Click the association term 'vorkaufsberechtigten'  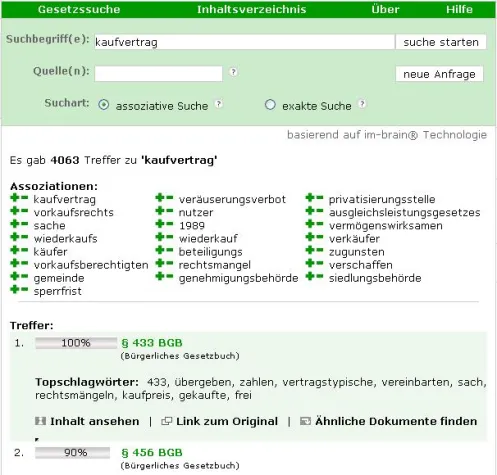tap(91, 265)
